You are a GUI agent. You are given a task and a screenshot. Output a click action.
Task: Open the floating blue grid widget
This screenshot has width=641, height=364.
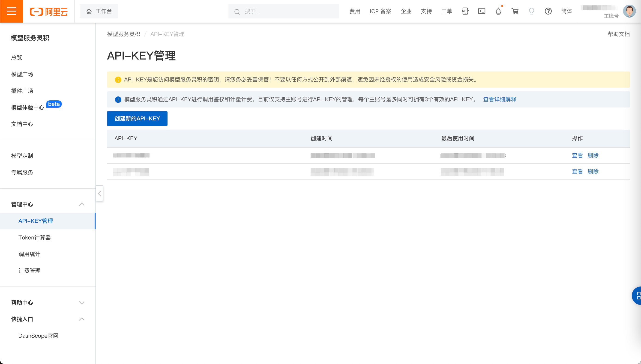coord(638,296)
